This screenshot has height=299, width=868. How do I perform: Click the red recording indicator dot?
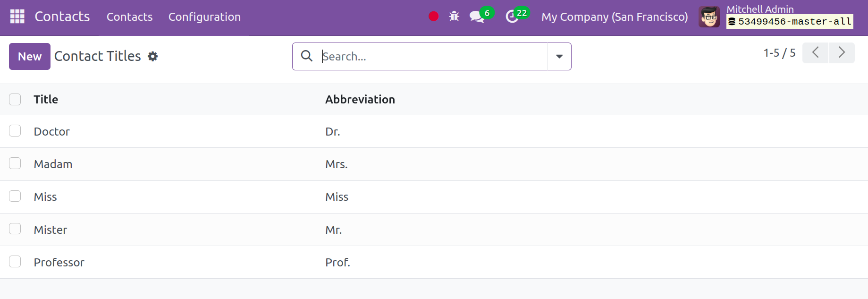[433, 17]
